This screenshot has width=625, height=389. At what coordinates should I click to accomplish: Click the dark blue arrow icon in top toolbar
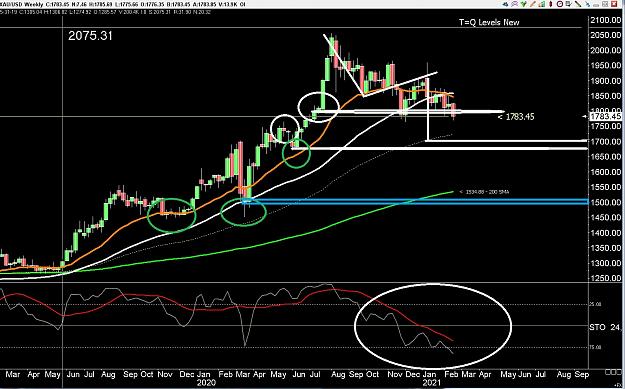[x=505, y=4]
